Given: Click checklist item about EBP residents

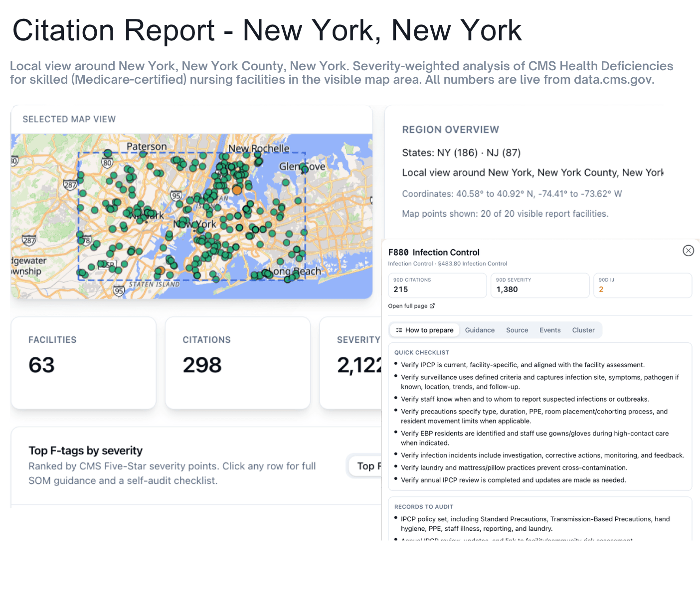Looking at the screenshot, I should click(x=535, y=438).
